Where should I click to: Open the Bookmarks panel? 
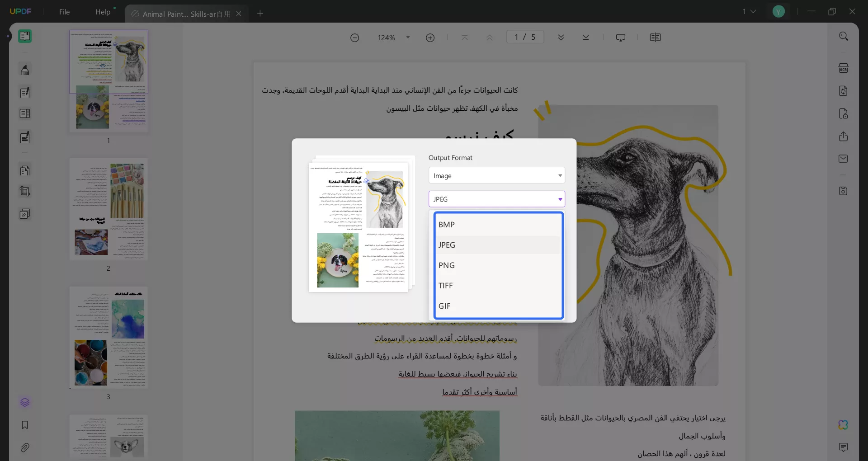25,425
